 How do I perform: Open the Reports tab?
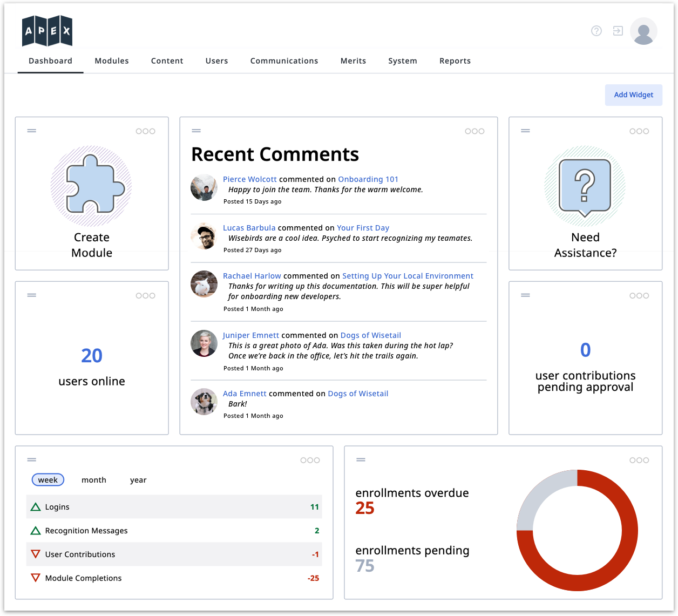(x=455, y=61)
